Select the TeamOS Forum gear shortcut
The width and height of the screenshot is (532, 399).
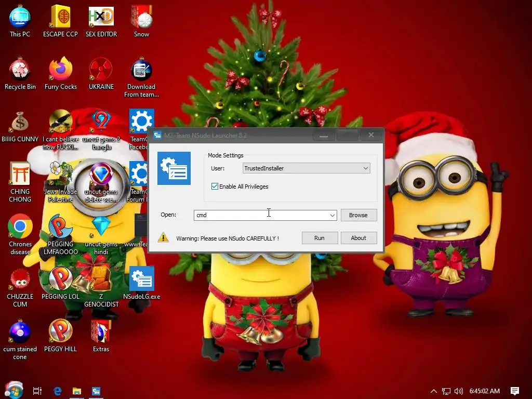click(137, 182)
